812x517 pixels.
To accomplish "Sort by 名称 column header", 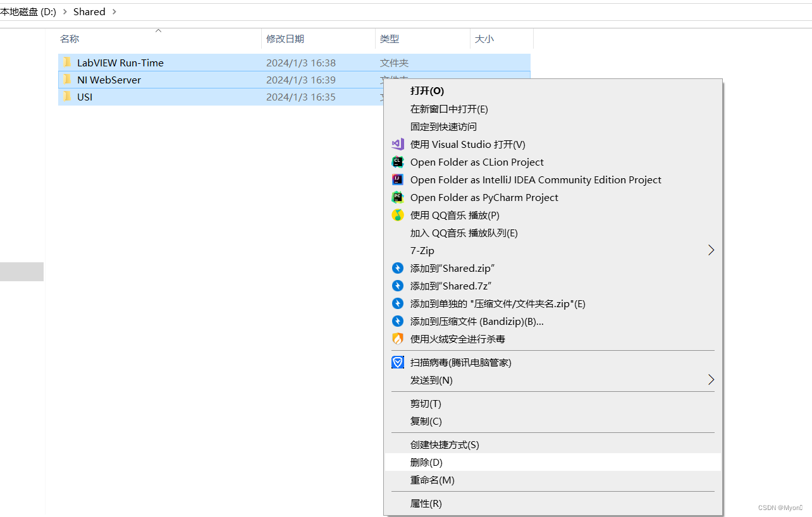I will (x=70, y=39).
